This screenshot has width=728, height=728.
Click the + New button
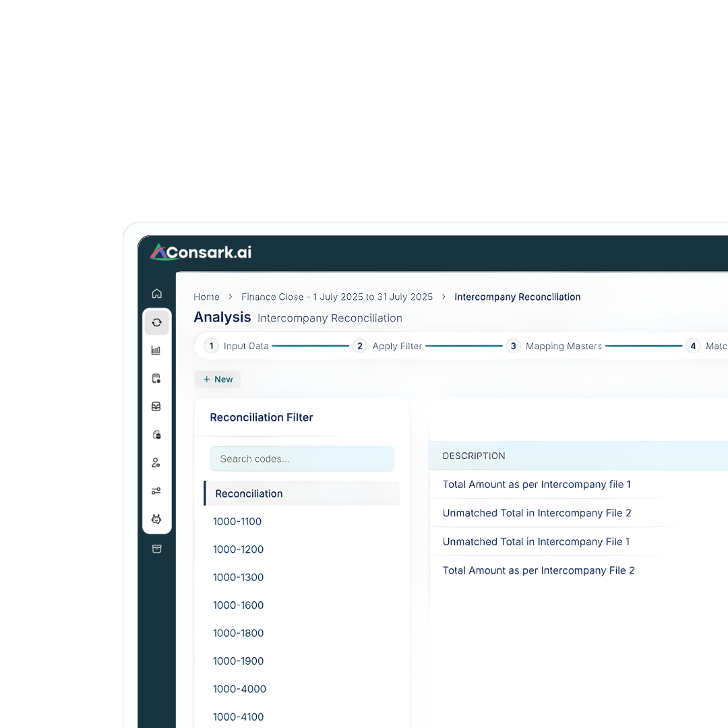click(218, 380)
